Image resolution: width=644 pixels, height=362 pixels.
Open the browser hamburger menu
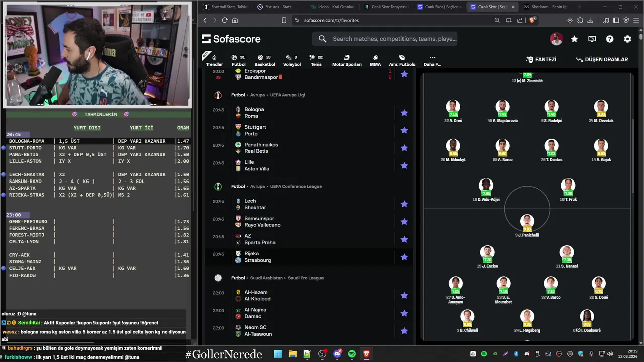tap(635, 20)
